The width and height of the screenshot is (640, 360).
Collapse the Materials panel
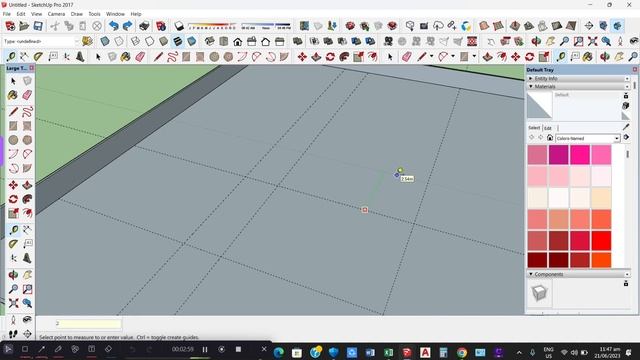[531, 86]
